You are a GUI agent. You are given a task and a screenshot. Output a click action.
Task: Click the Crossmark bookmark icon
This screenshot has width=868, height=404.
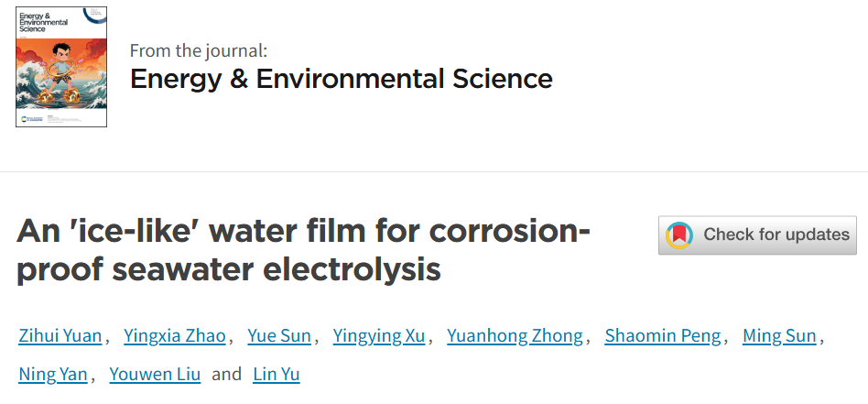(x=679, y=235)
